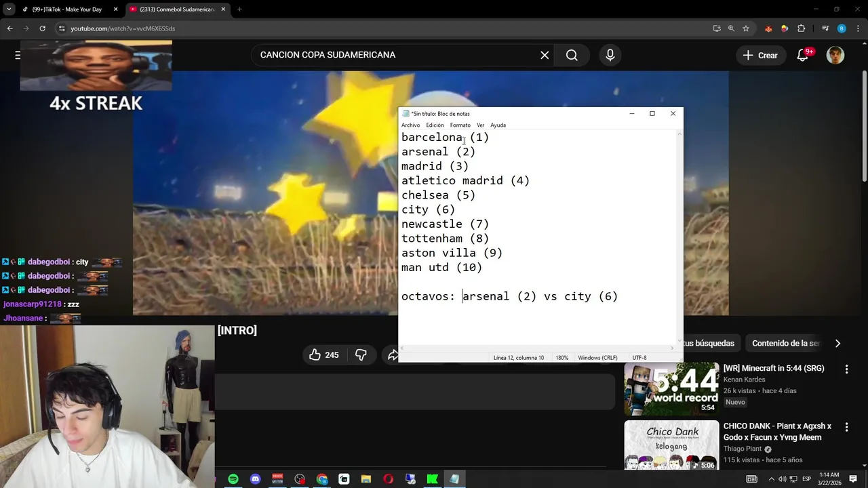Close the TikTok tab
The height and width of the screenshot is (488, 868).
[x=115, y=9]
